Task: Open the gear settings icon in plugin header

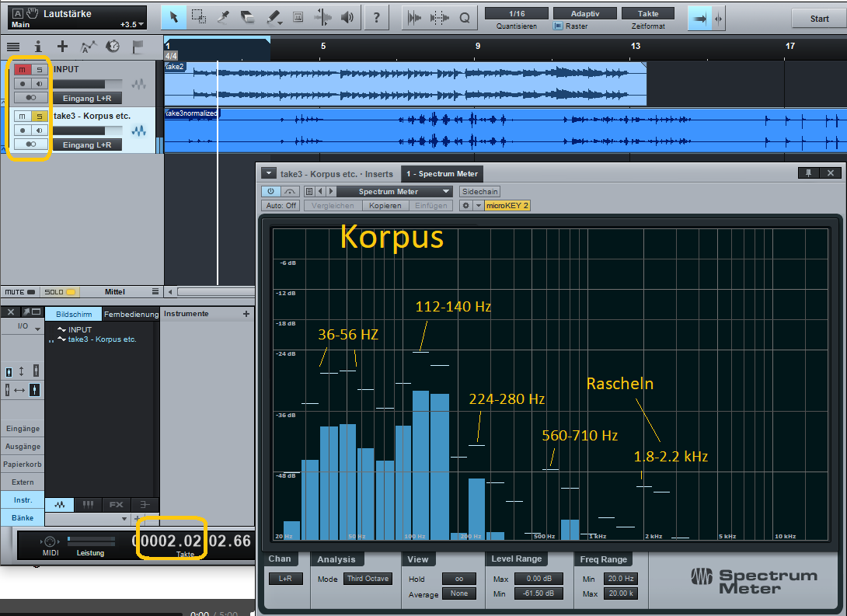Action: pos(465,206)
